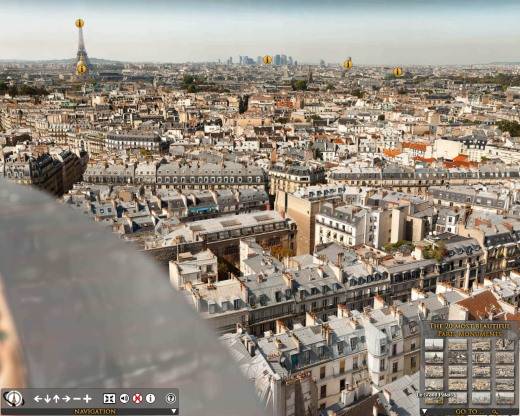Click the Go To label bar
520x416 pixels.
tap(466, 412)
